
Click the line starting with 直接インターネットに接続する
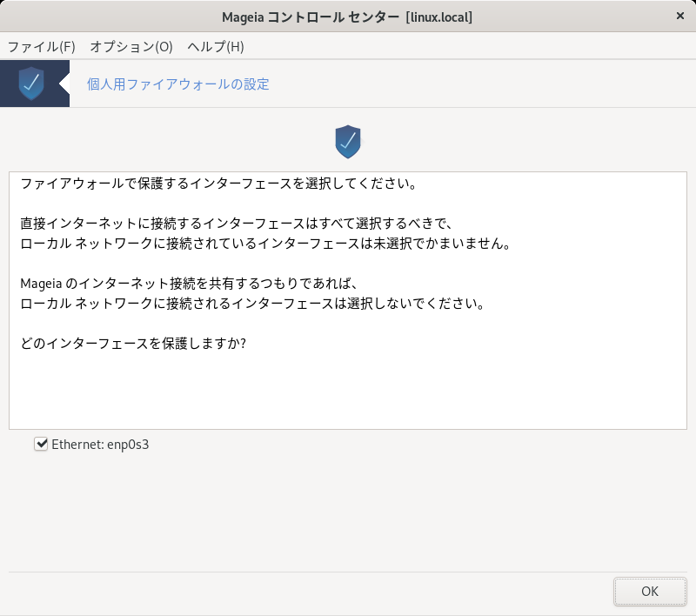tap(236, 224)
